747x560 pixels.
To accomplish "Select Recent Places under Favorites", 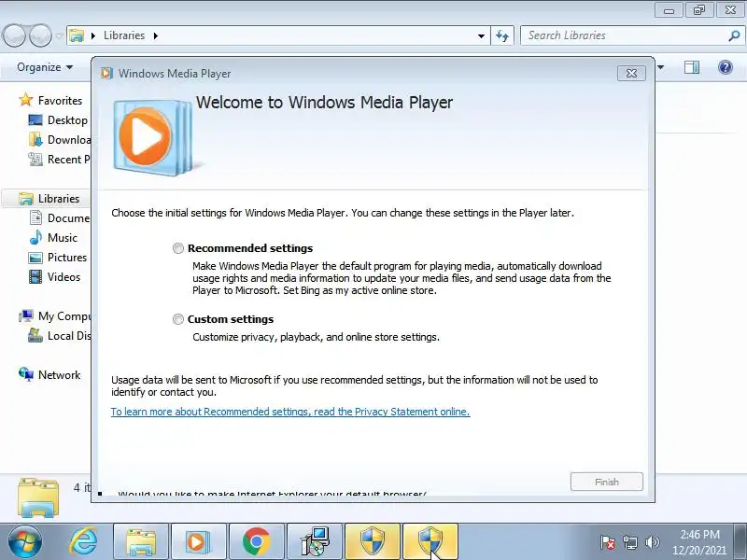I will [x=68, y=159].
